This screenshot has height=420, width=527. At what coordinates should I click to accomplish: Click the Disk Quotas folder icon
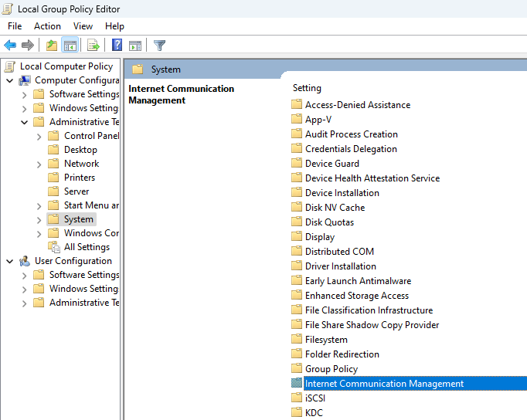coord(297,222)
